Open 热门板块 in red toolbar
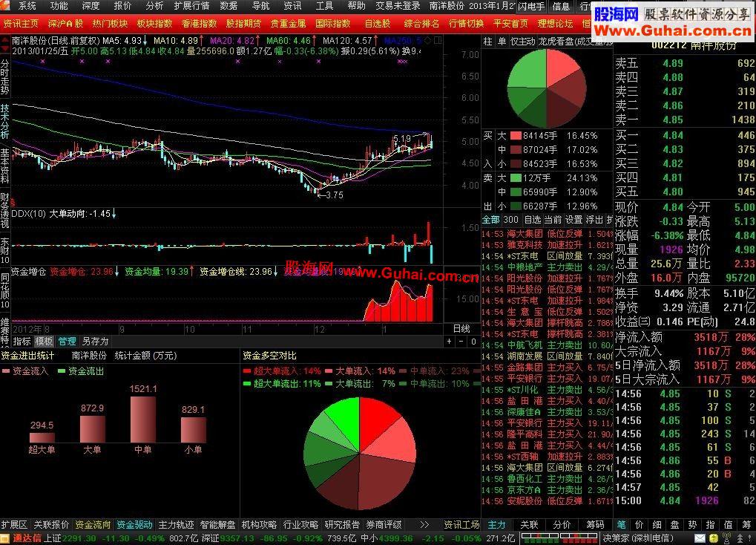This screenshot has height=545, width=756. (110, 23)
